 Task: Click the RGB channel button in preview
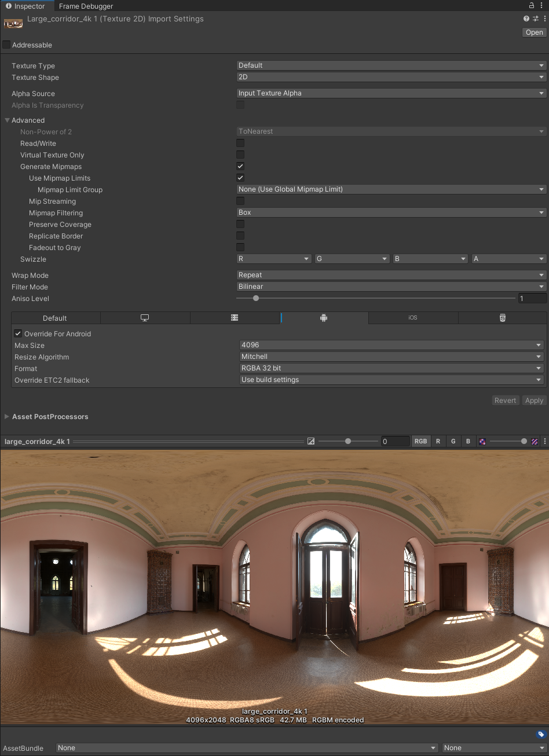tap(420, 441)
